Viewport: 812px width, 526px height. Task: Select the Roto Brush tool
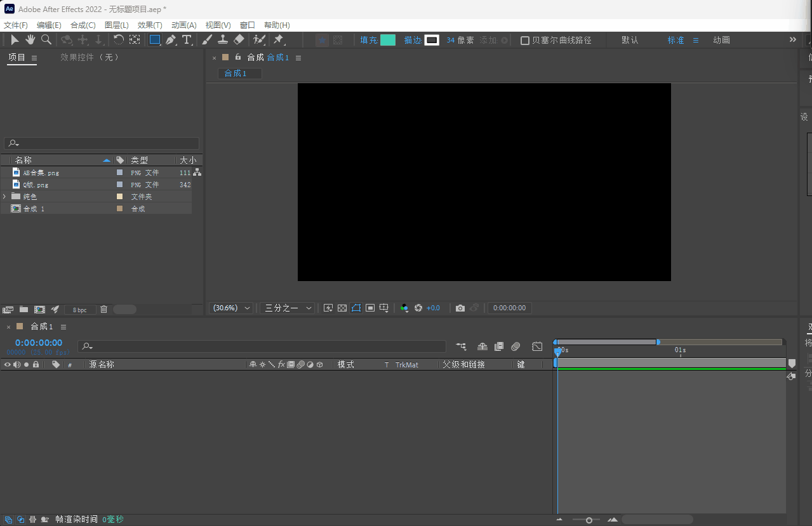click(x=259, y=40)
